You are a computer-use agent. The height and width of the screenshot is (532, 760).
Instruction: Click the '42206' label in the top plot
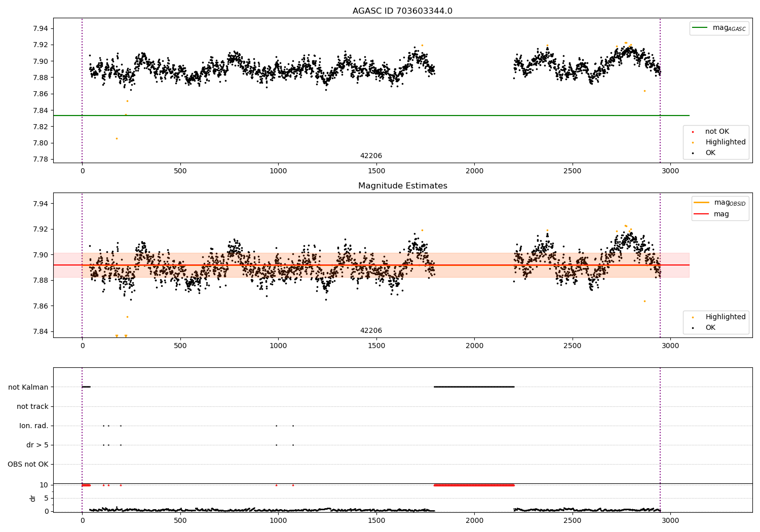tap(371, 156)
